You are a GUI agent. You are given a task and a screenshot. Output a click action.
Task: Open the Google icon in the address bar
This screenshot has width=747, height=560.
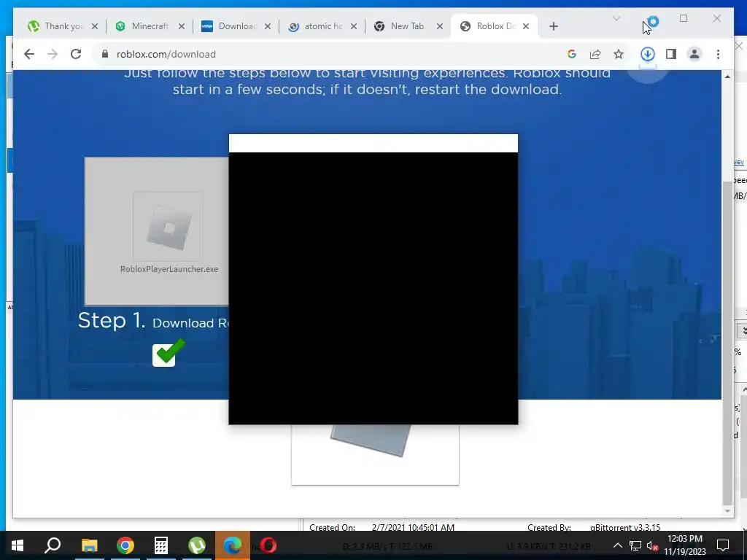point(572,54)
